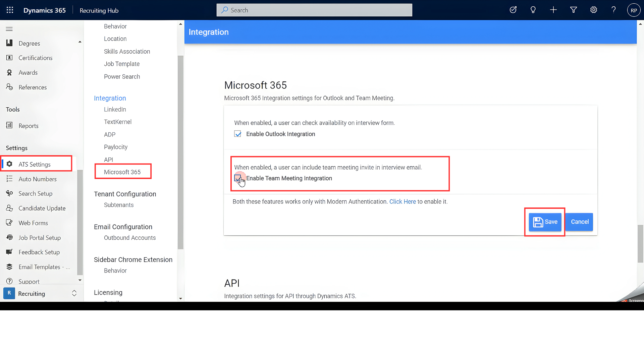Toggle Enable Team Meeting Integration checkbox
Viewport: 644px width, 362px height.
[x=237, y=178]
